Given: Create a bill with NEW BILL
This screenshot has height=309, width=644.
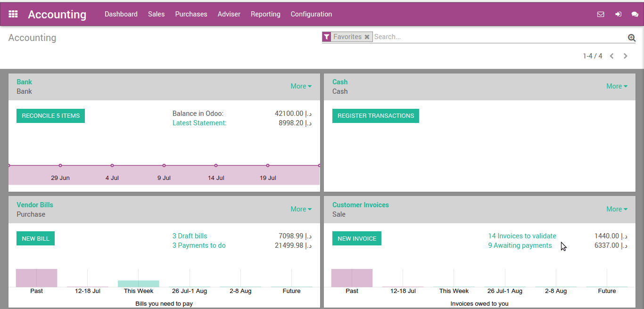Looking at the screenshot, I should tap(35, 238).
